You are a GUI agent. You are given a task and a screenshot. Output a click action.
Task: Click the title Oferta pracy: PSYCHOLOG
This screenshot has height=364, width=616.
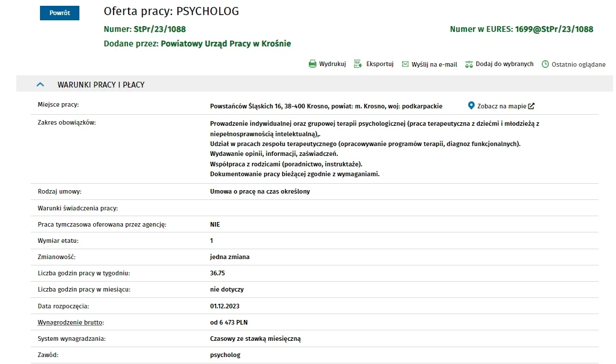[x=172, y=12]
